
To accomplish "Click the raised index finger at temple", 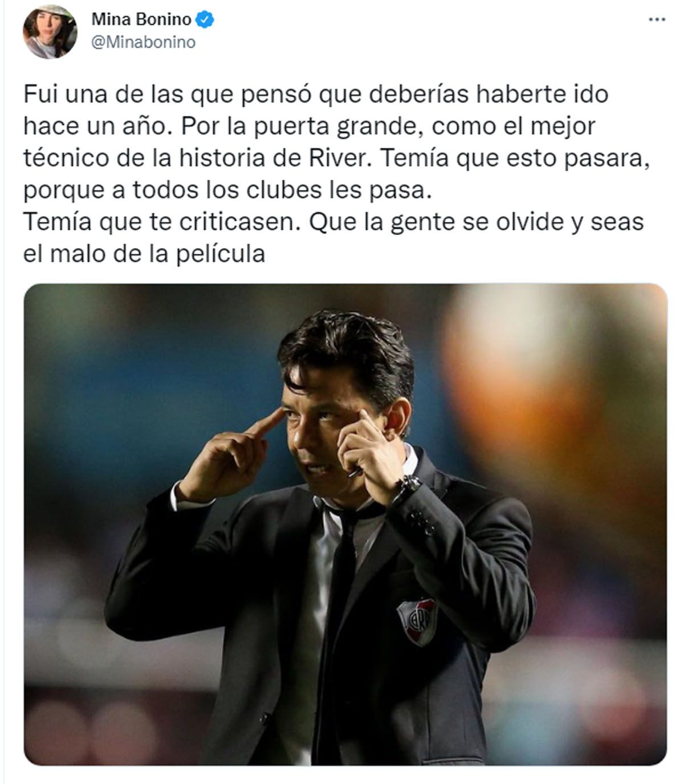I will (x=265, y=424).
